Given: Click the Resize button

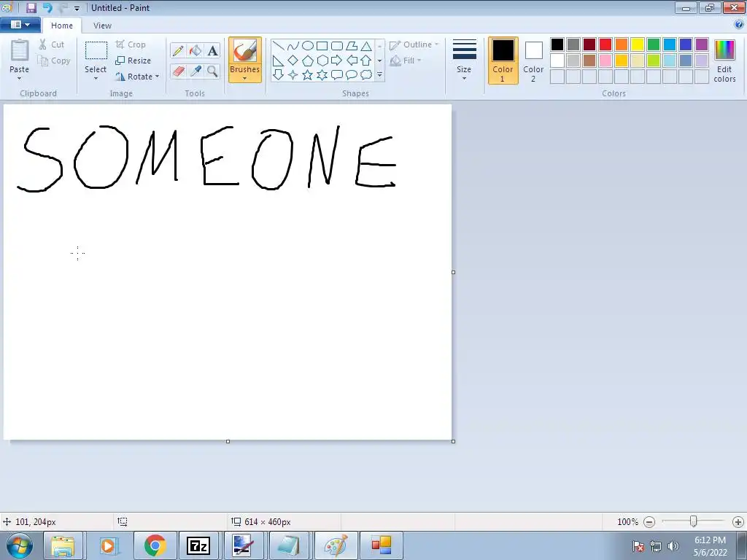Looking at the screenshot, I should pyautogui.click(x=133, y=61).
